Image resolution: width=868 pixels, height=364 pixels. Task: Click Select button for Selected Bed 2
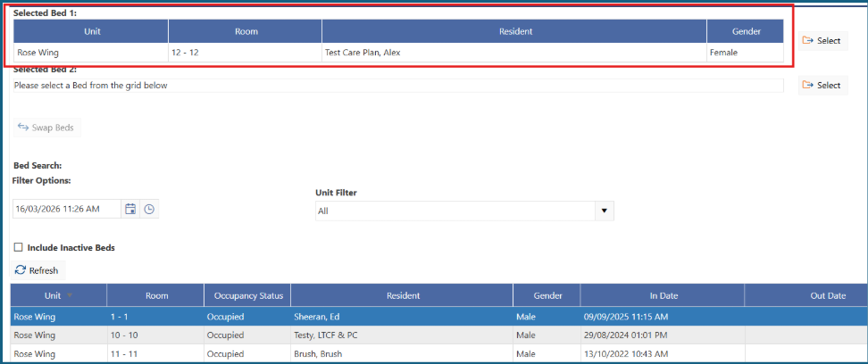(822, 85)
